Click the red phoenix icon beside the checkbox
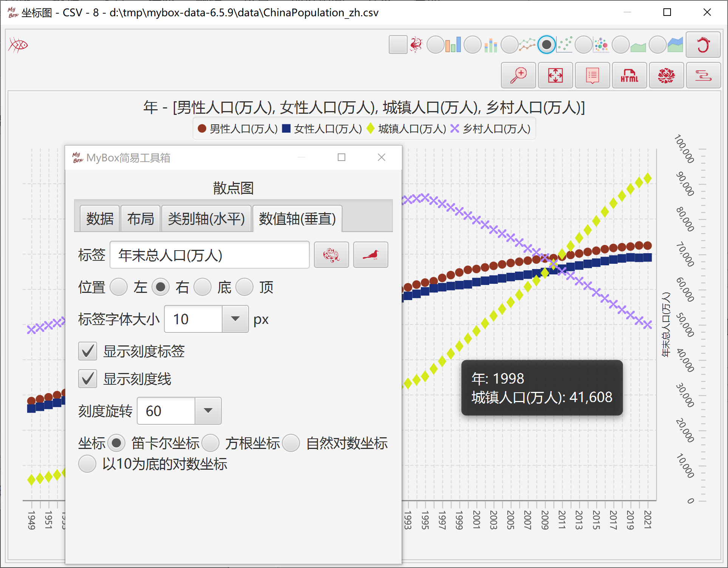 [416, 45]
